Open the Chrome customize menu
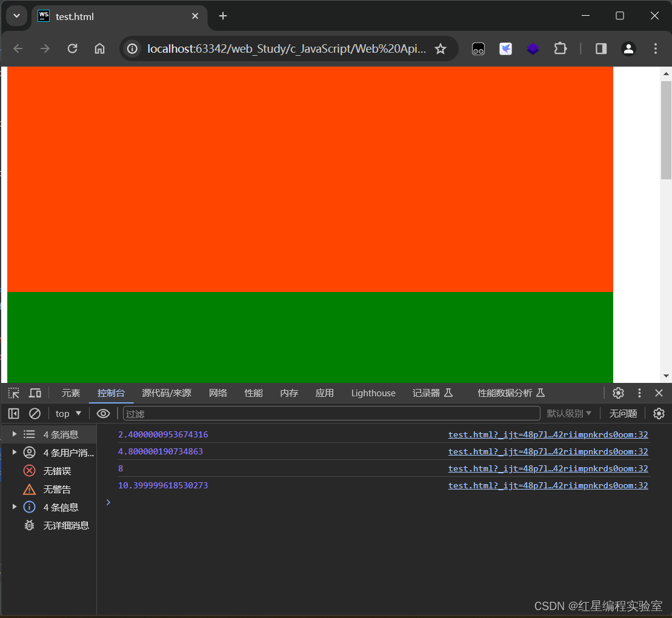 656,48
